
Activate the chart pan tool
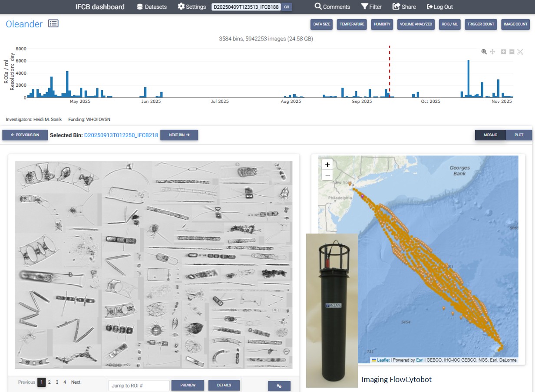[493, 52]
